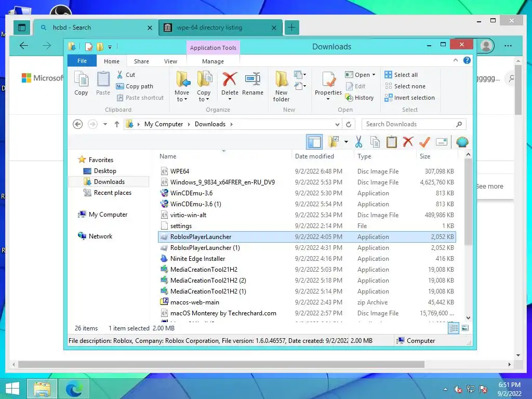Open the Move to dropdown
Image resolution: width=532 pixels, height=399 pixels.
click(182, 96)
